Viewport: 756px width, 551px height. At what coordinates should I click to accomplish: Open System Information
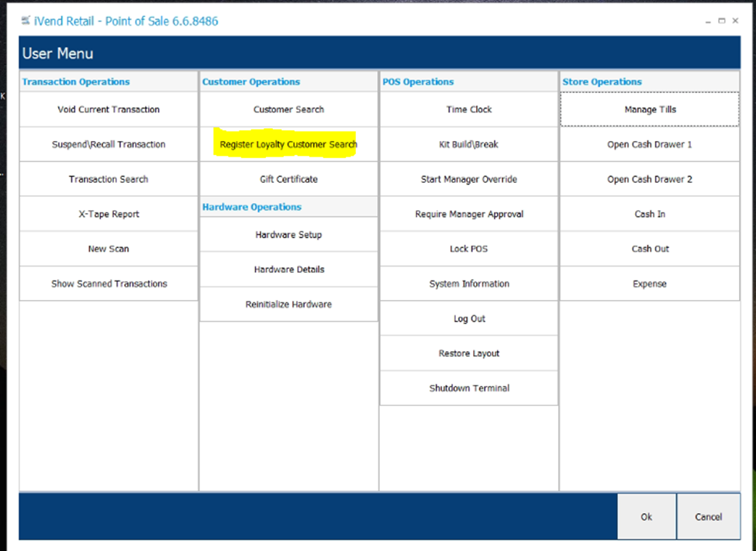(x=469, y=284)
